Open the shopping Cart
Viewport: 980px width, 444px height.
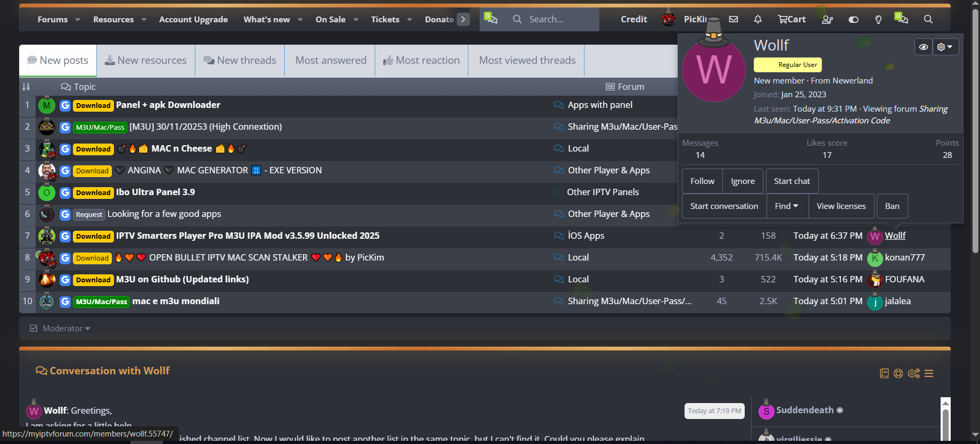tap(792, 19)
